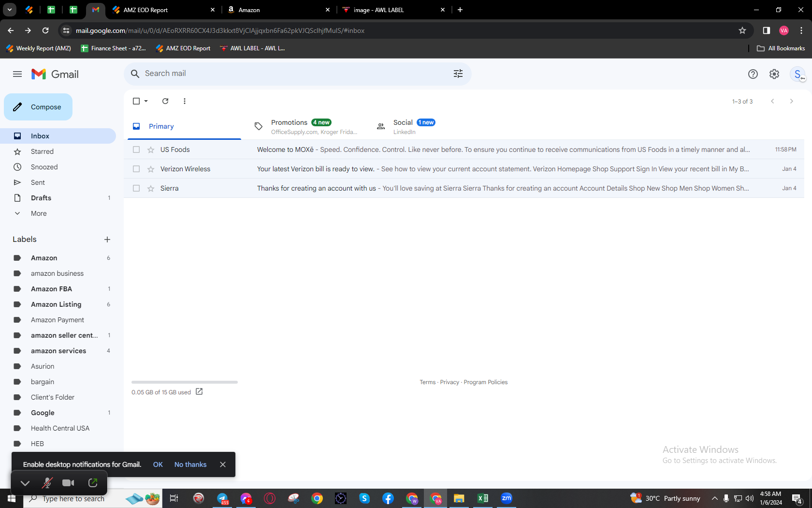Star the Sierra email
This screenshot has height=508, width=812.
point(151,189)
